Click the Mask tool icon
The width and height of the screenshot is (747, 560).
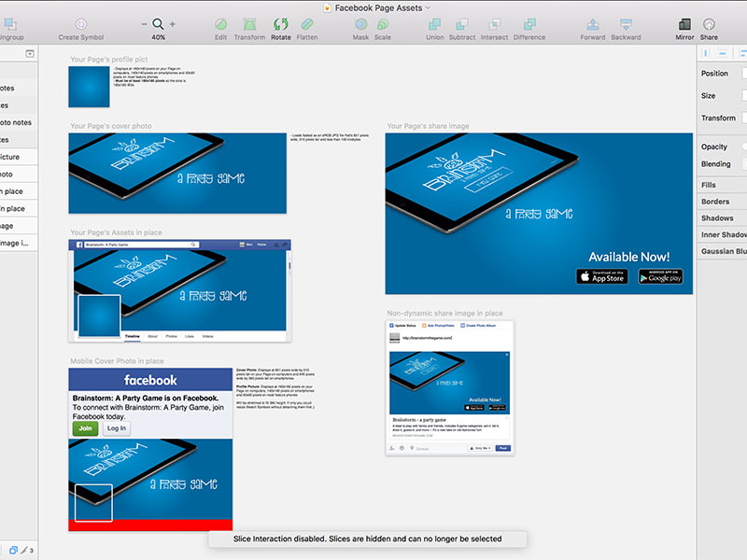click(360, 24)
